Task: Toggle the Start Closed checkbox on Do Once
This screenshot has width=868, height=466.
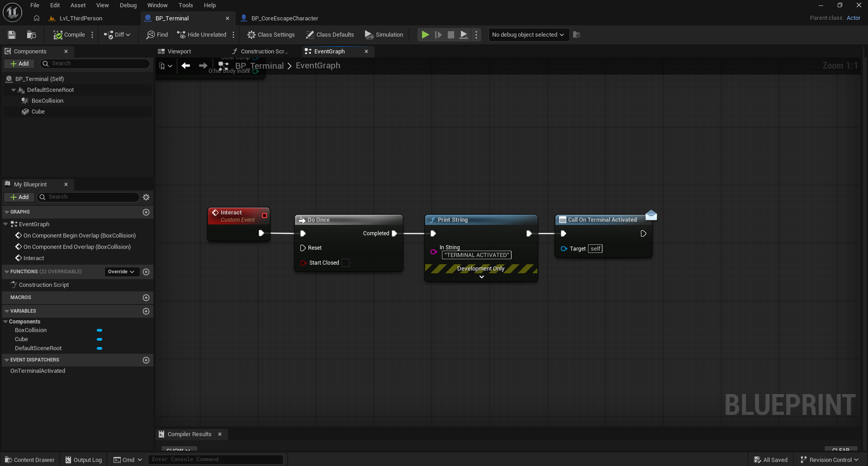Action: [346, 263]
